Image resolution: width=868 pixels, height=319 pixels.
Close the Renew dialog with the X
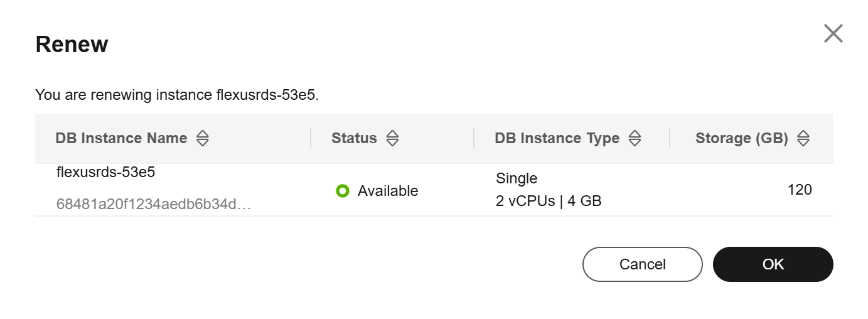click(833, 34)
